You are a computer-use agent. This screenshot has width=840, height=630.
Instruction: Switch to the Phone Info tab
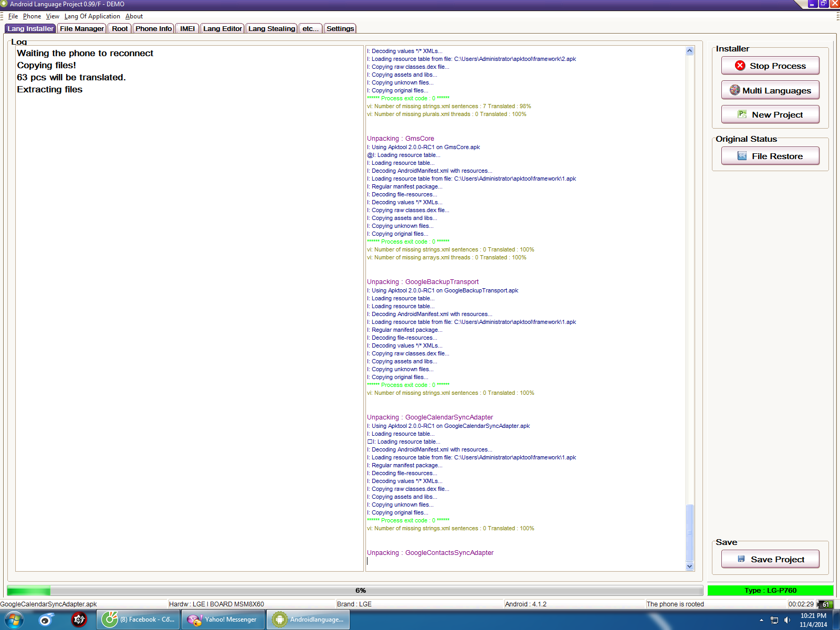tap(153, 28)
